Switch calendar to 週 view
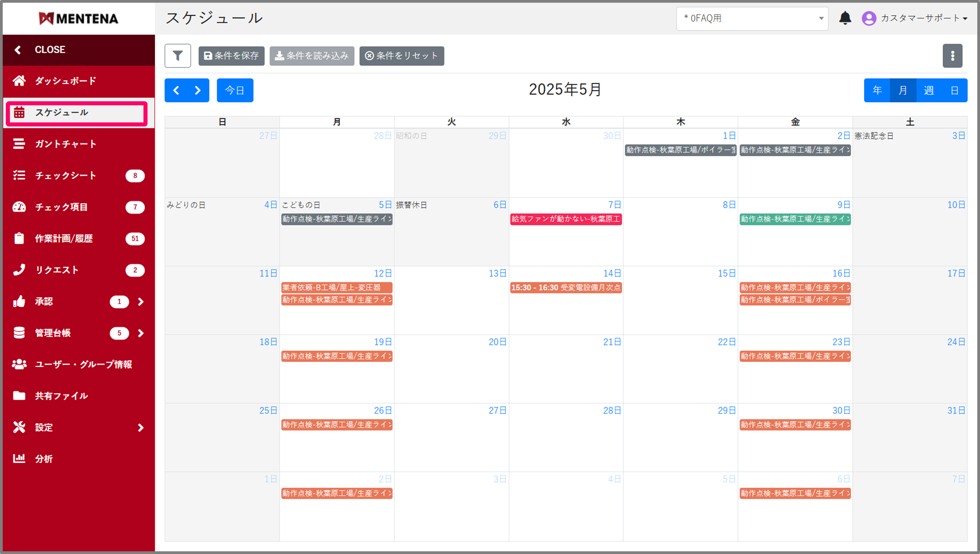The image size is (980, 554). tap(929, 90)
